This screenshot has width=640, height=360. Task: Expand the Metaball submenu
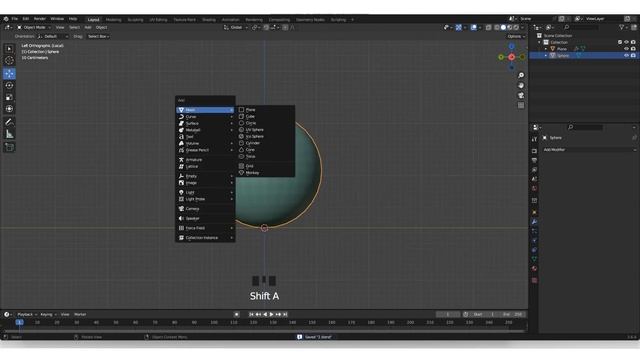tap(205, 130)
